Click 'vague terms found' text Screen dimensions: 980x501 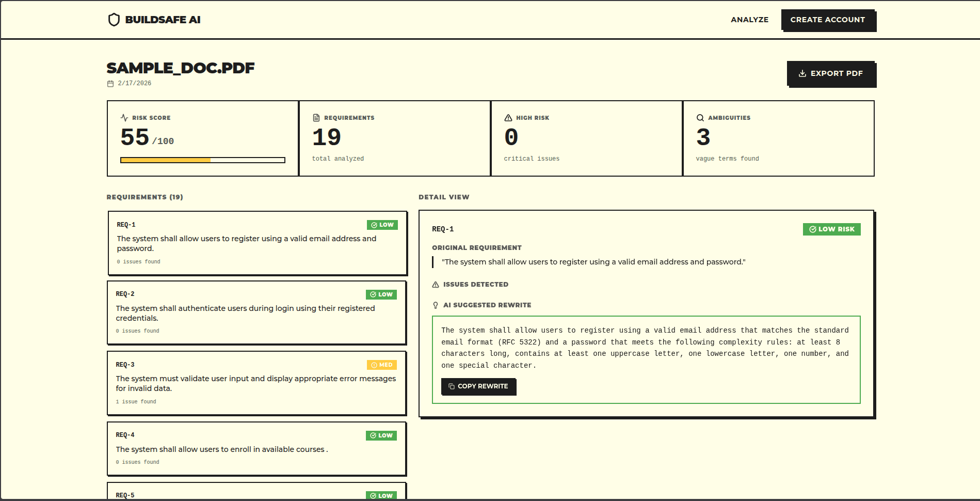pyautogui.click(x=727, y=159)
